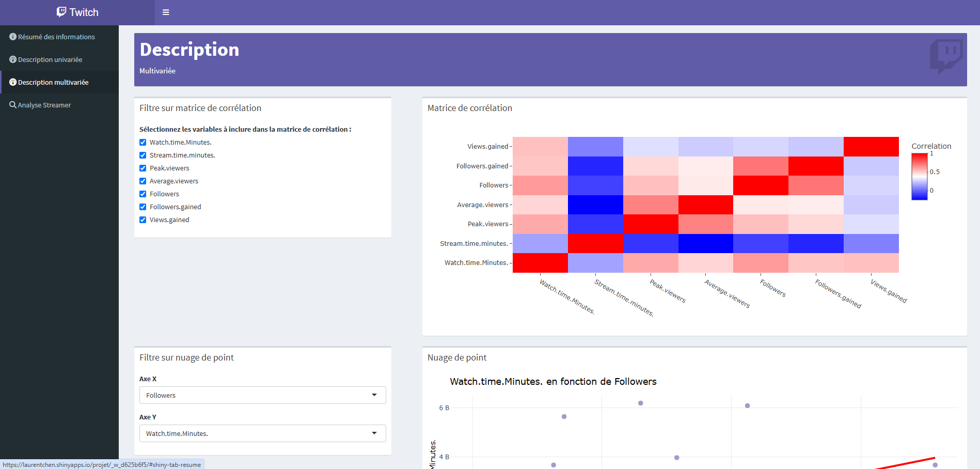Click the Twitch brand title text
980x469 pixels.
coord(84,12)
